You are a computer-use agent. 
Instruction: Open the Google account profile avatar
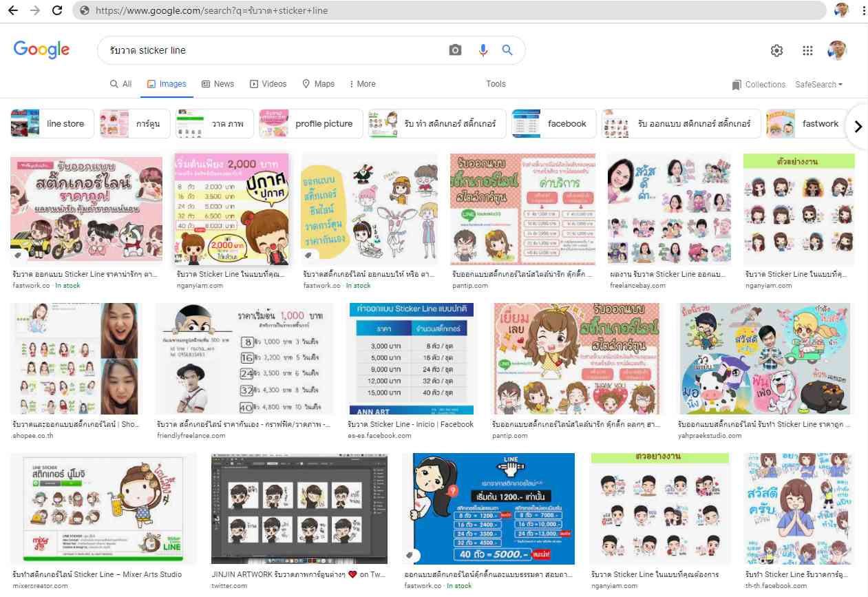(x=837, y=50)
